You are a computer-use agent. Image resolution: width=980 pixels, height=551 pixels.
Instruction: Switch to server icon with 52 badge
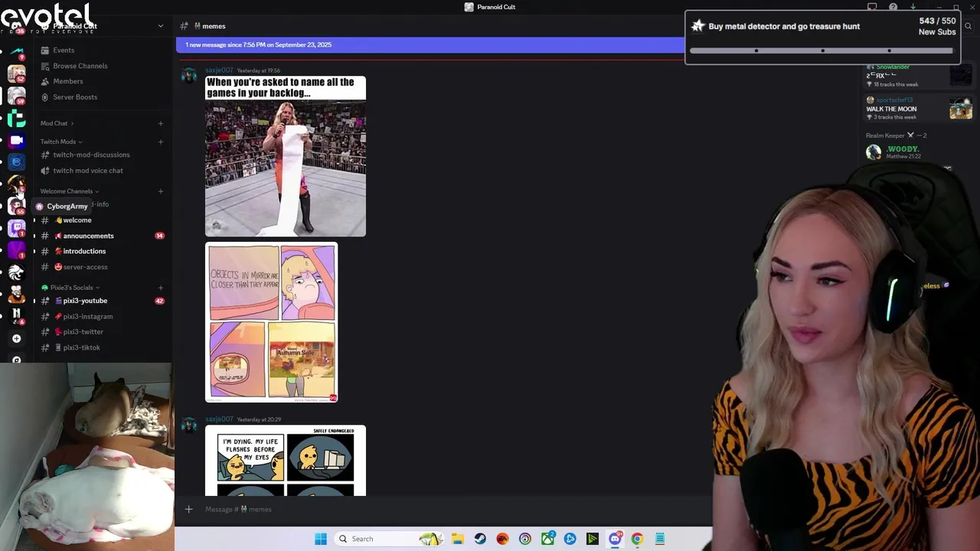[17, 74]
